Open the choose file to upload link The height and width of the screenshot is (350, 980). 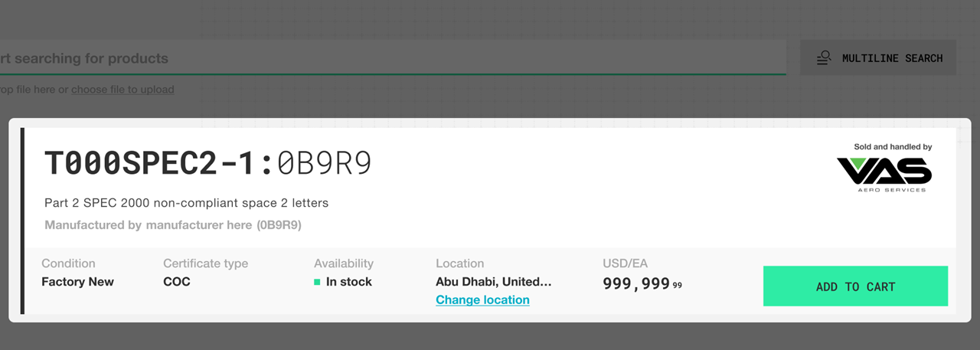click(122, 90)
